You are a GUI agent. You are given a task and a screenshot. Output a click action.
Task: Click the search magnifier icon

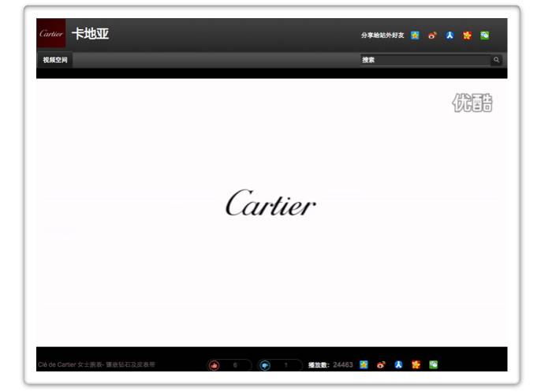pos(496,60)
